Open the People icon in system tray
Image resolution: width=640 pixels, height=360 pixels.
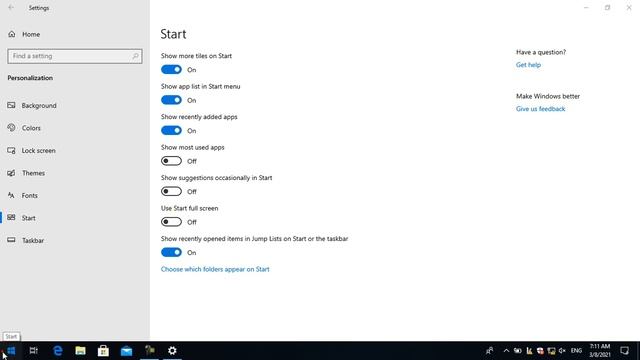coord(489,351)
